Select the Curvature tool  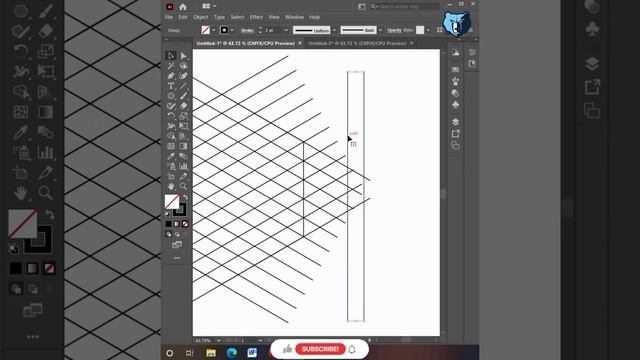(x=183, y=76)
